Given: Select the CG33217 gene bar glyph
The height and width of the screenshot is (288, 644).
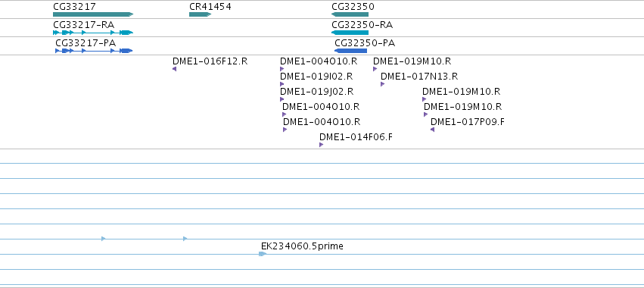Looking at the screenshot, I should coord(93,14).
